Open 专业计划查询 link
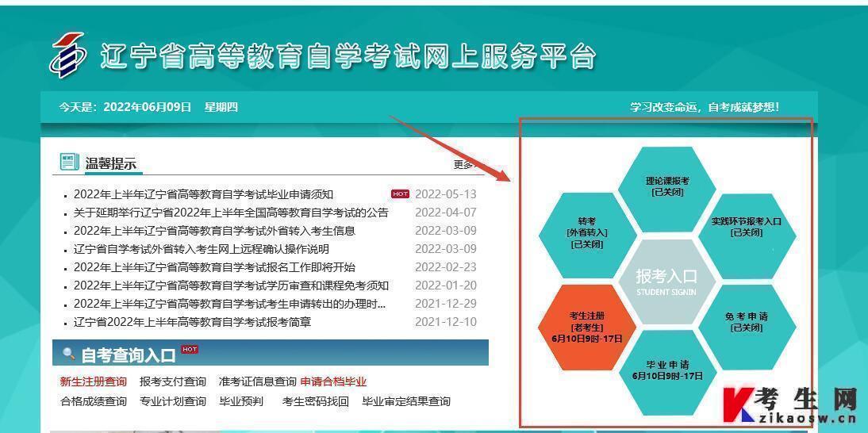This screenshot has height=433, width=868. (173, 401)
